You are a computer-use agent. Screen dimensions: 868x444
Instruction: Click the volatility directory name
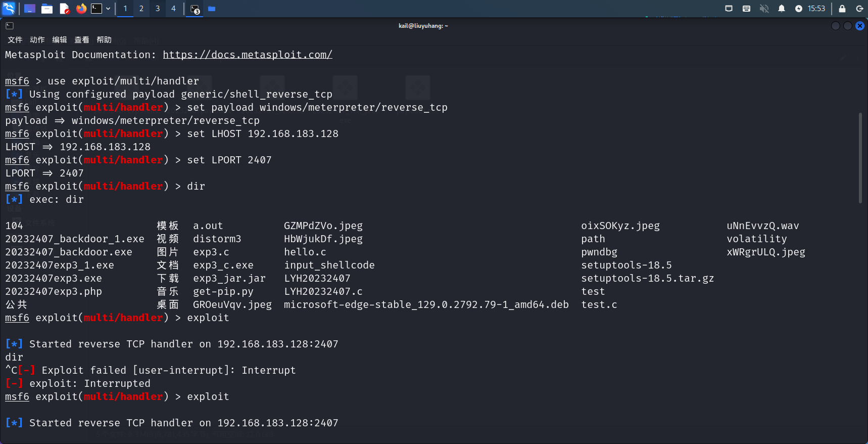coord(757,239)
